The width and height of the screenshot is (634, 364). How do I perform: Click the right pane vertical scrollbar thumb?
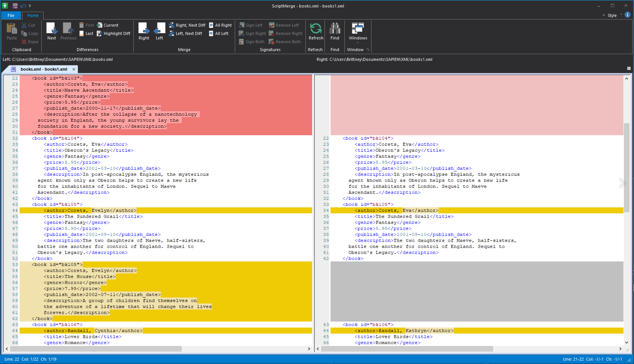coord(626,168)
